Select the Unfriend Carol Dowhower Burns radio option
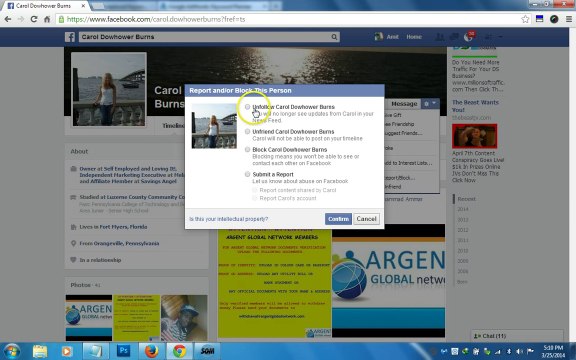Viewport: 576px width, 360px height. [248, 132]
